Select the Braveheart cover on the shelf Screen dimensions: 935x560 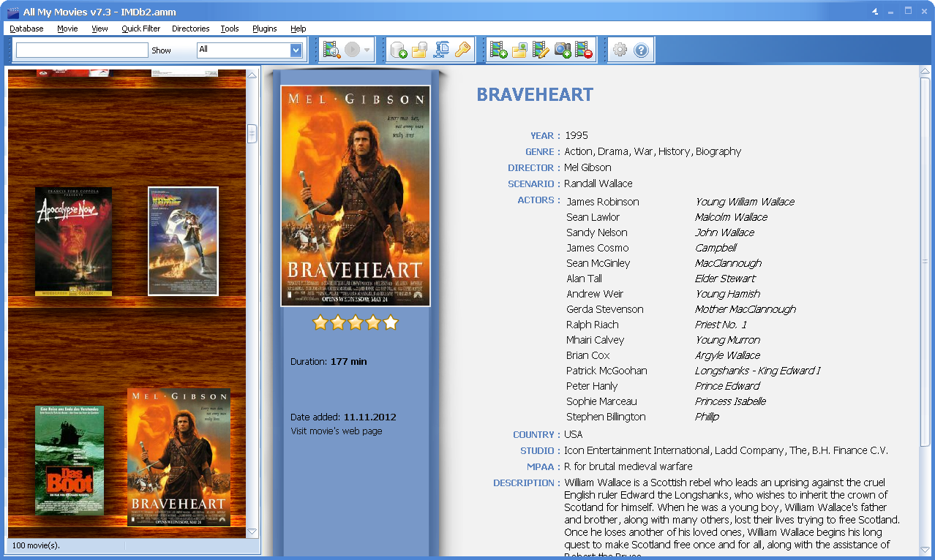coord(179,457)
